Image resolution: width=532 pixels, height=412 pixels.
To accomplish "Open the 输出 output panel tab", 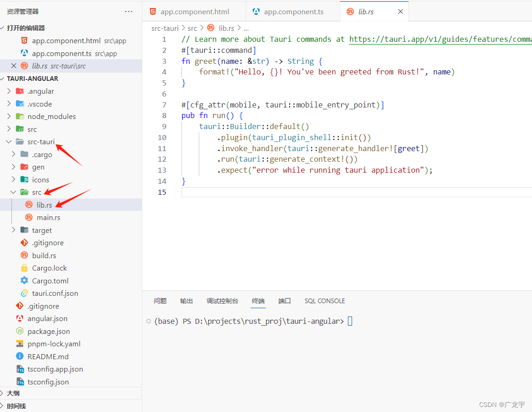I will [186, 301].
